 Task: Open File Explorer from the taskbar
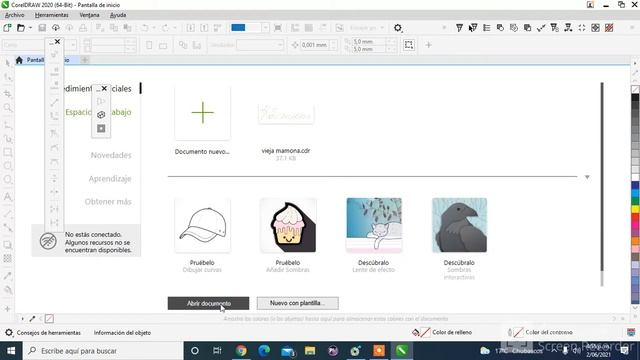pos(310,351)
